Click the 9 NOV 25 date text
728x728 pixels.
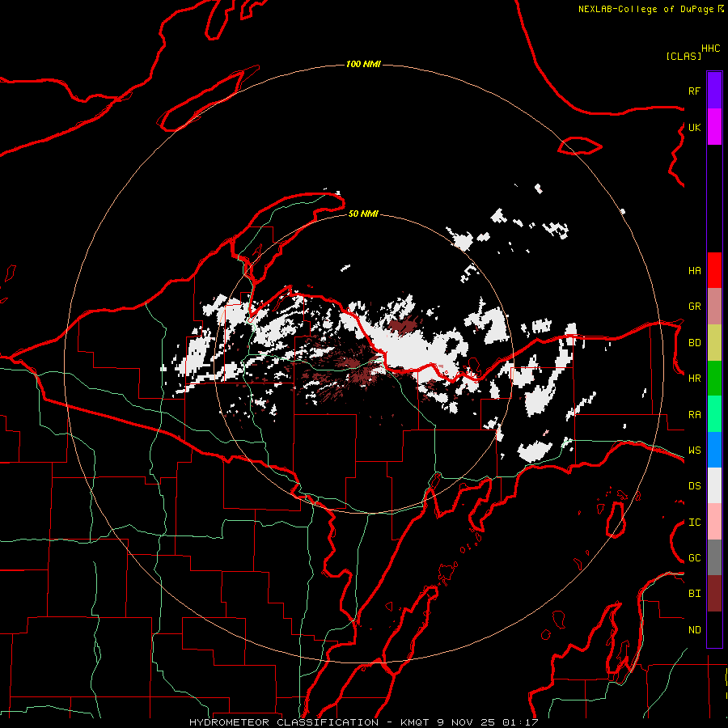tap(467, 722)
